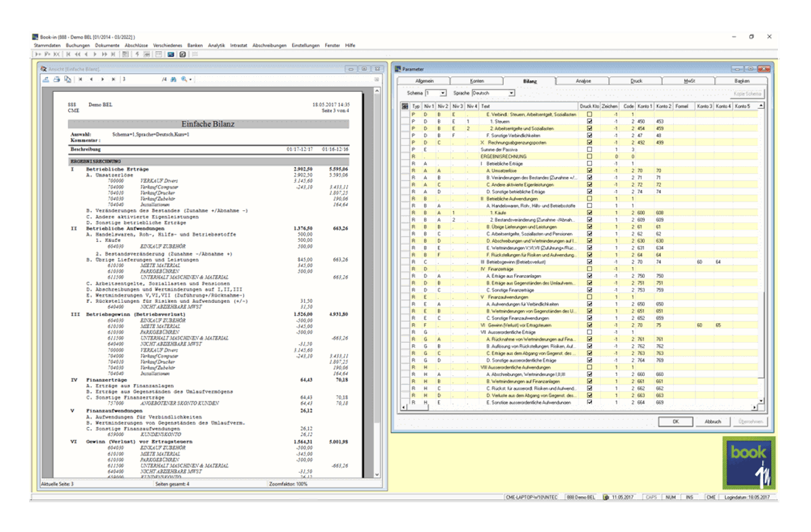Click '888 Demo BEL' in the status bar

579,498
